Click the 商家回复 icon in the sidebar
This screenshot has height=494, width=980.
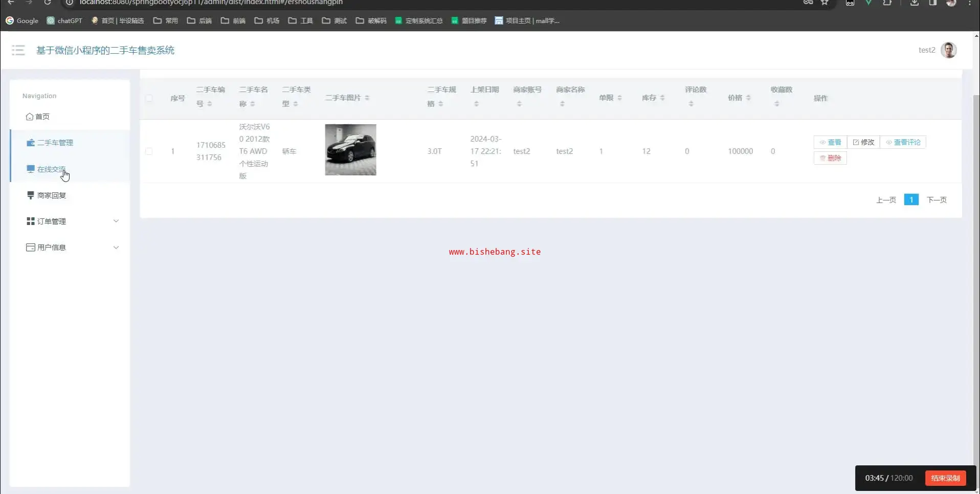coord(31,195)
